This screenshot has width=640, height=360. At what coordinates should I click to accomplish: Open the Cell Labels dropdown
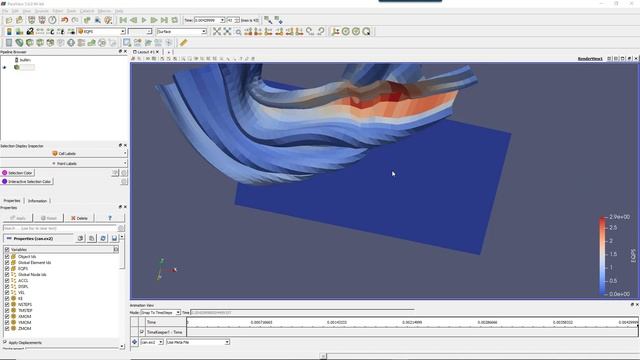pos(64,153)
